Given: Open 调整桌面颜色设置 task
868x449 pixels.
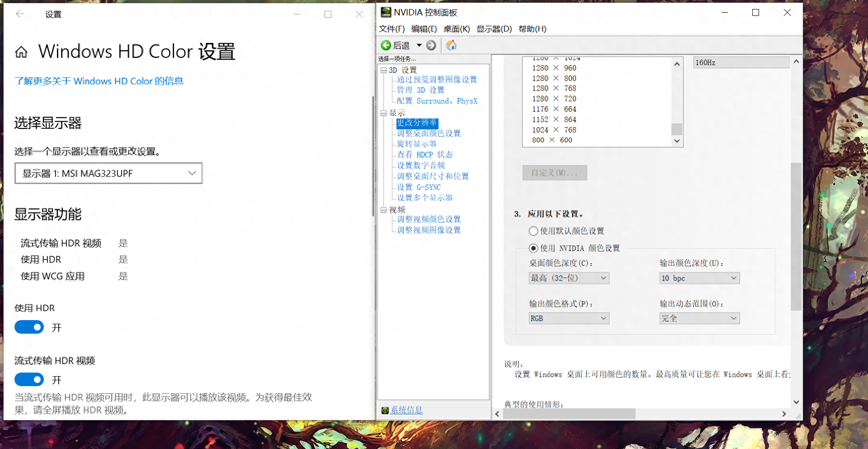Looking at the screenshot, I should click(x=429, y=133).
